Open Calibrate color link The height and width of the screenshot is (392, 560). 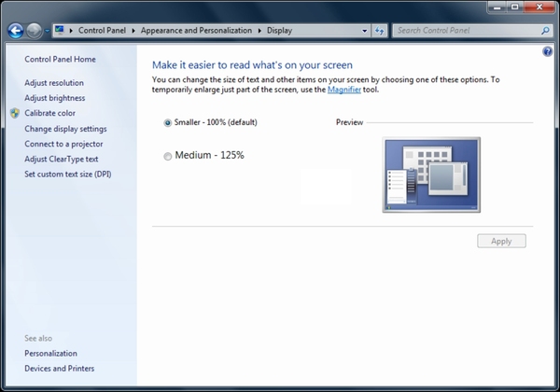click(49, 113)
